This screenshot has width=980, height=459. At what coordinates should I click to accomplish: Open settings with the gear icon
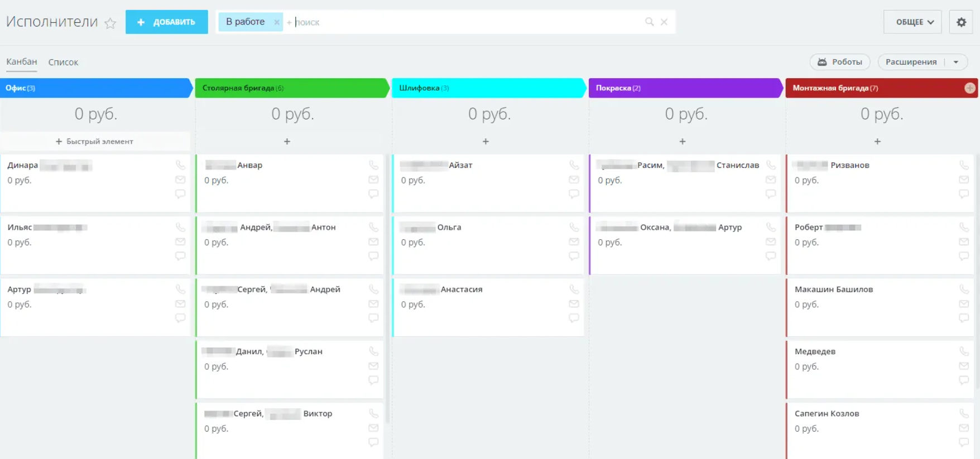point(961,22)
